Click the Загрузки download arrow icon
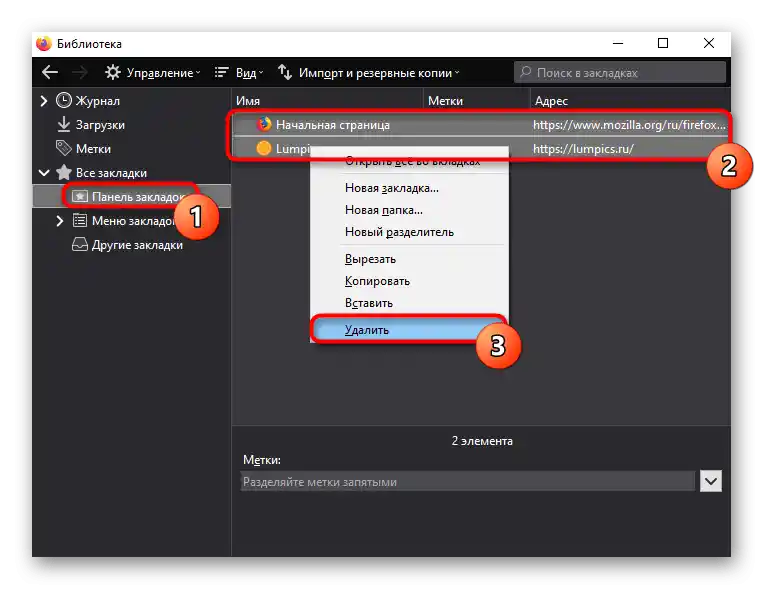 click(64, 125)
